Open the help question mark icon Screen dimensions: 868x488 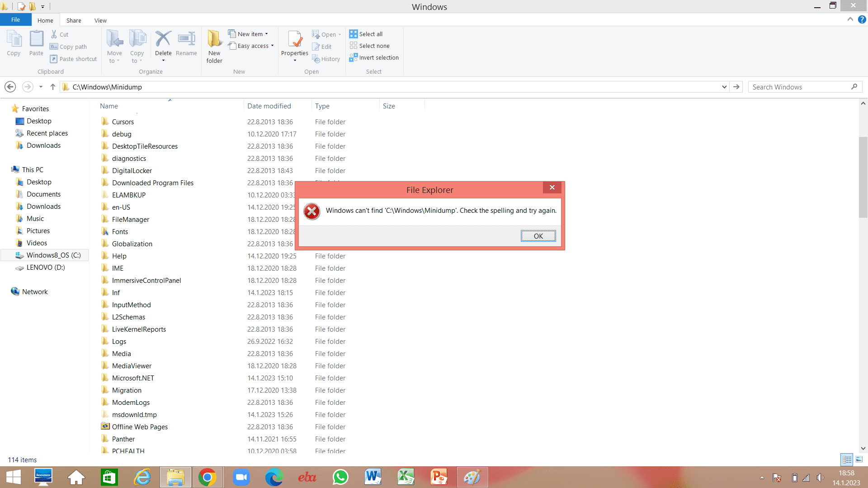[862, 19]
